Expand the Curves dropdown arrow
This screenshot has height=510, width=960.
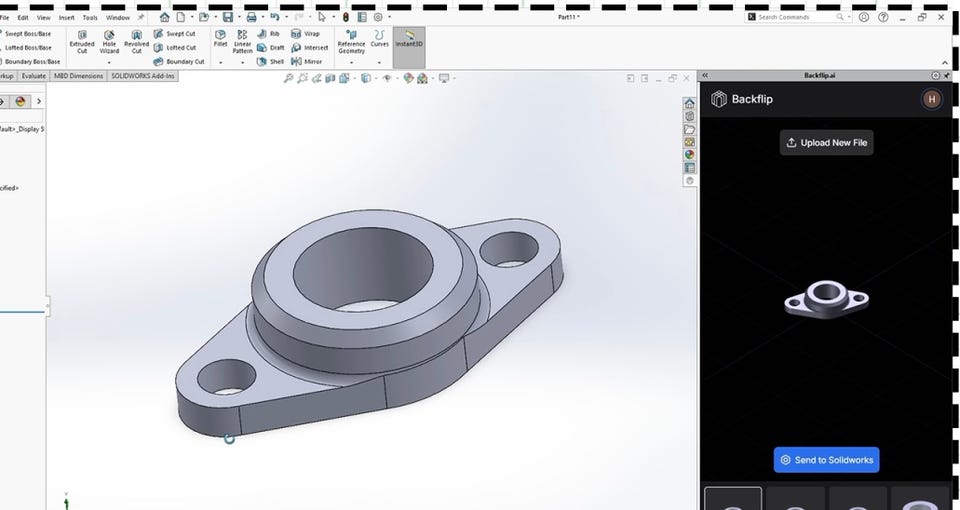point(380,62)
